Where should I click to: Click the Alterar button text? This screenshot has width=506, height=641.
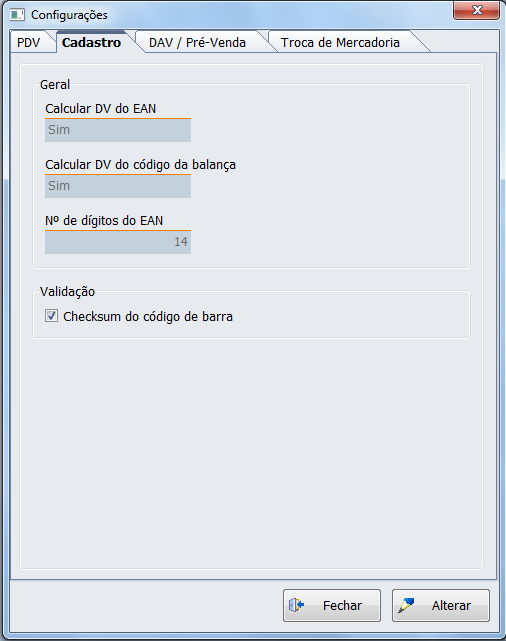pos(451,605)
